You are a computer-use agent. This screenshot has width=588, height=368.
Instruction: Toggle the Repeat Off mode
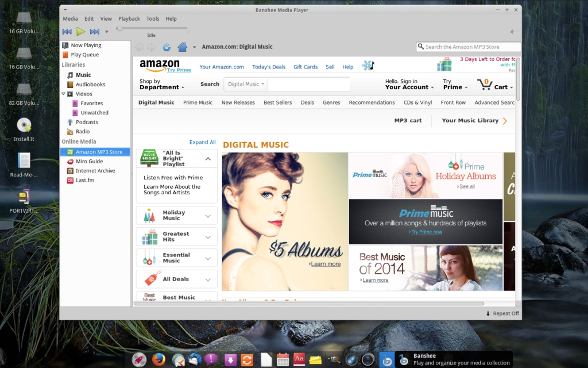[502, 313]
